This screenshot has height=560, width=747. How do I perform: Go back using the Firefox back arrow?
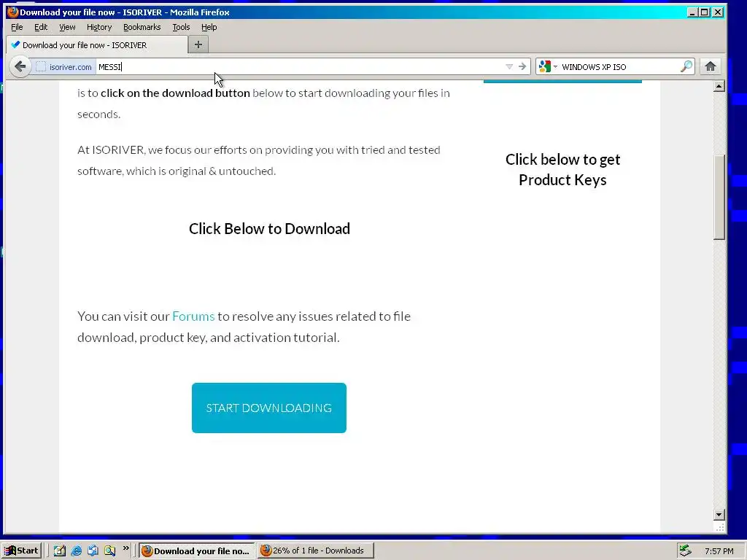20,66
